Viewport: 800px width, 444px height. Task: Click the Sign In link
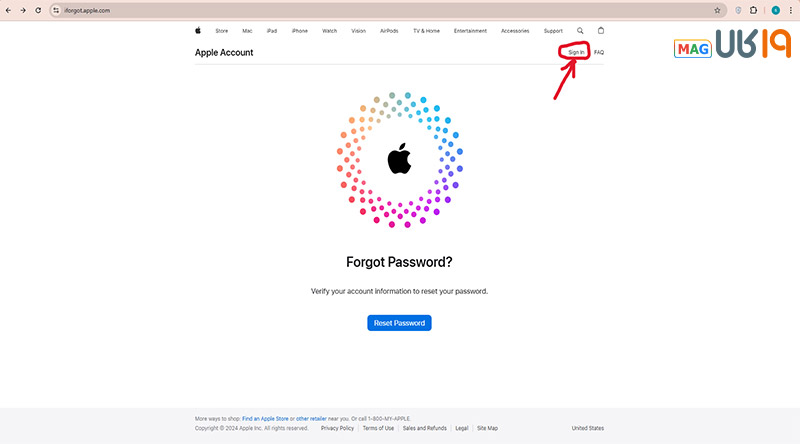tap(576, 52)
